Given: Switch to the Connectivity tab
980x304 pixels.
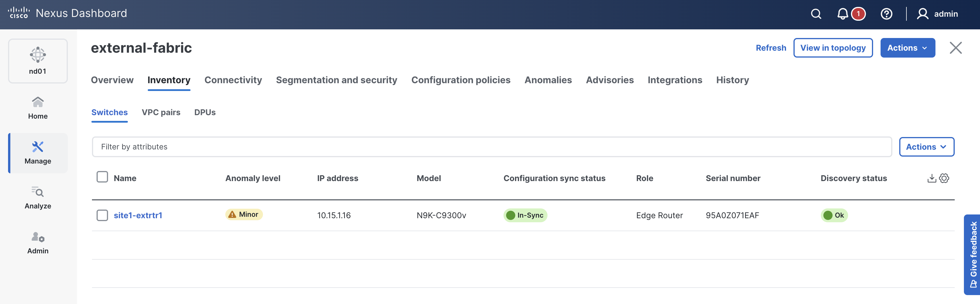Looking at the screenshot, I should (233, 80).
